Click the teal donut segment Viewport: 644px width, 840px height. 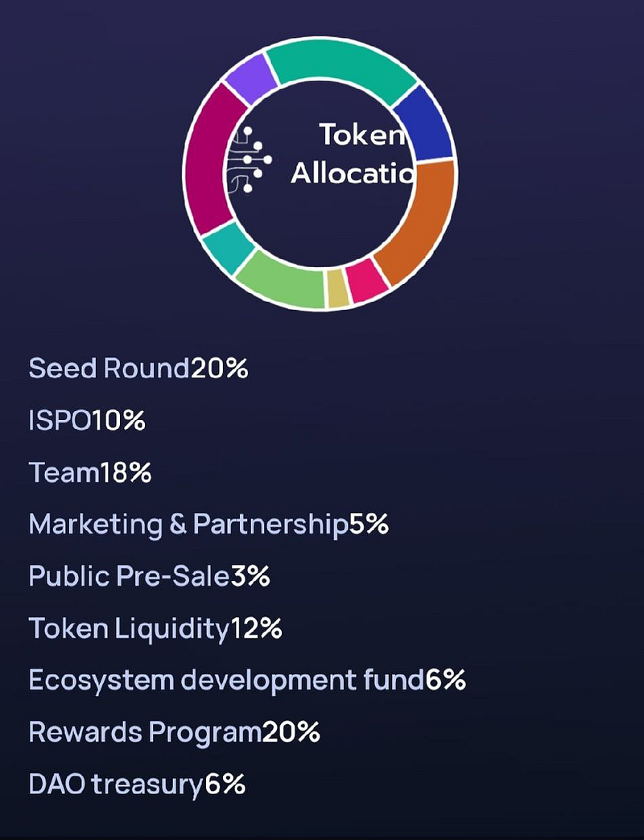[x=229, y=248]
